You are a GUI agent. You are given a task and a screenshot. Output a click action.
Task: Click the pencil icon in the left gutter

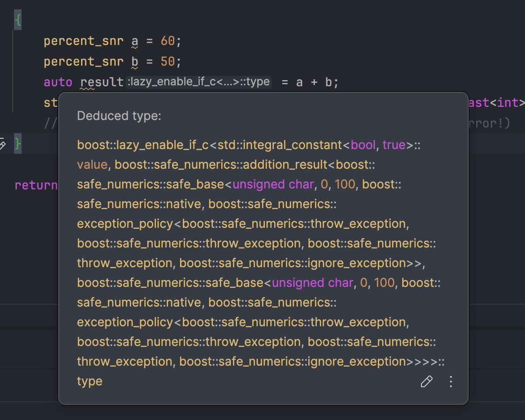2,144
